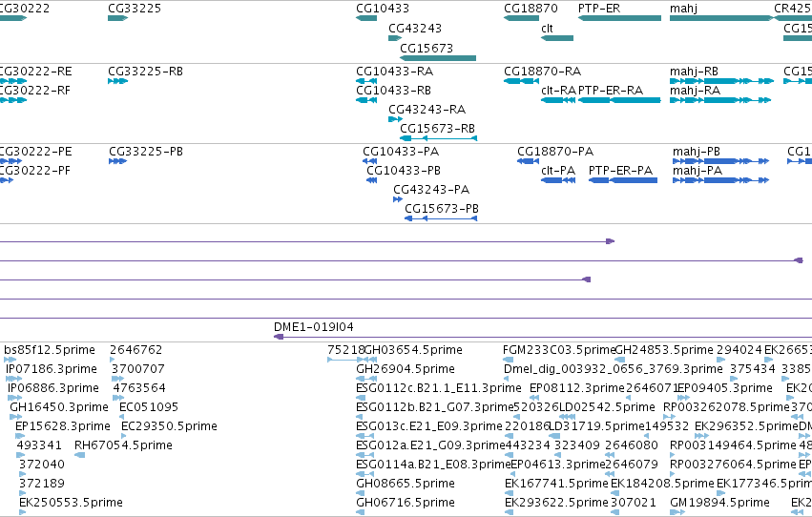The height and width of the screenshot is (517, 812).
Task: Select the LD02542.5prime EST label
Action: point(607,406)
